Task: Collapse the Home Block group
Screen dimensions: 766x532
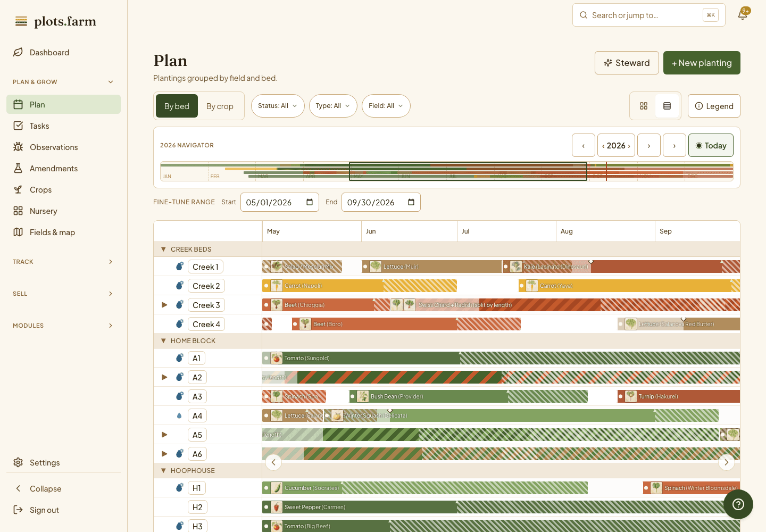Action: (x=163, y=340)
